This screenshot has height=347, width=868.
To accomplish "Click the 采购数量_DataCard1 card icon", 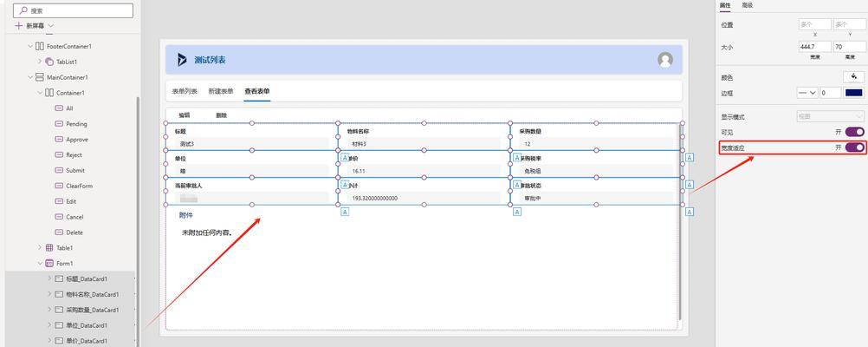I will click(59, 310).
